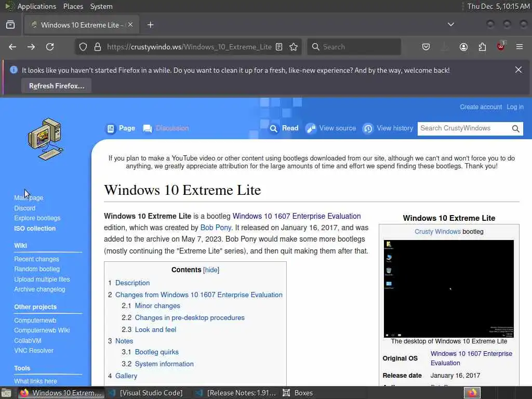Click the Firefox Search box

pyautogui.click(x=354, y=47)
